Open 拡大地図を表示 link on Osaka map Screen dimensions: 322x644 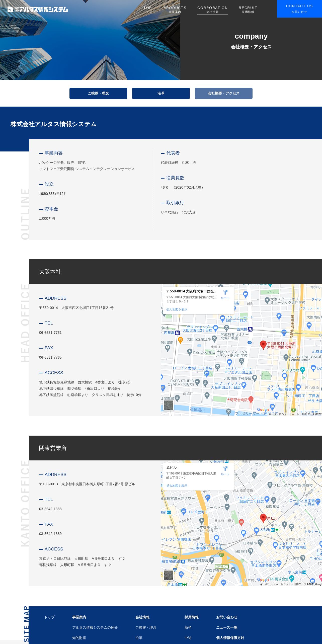coord(177,309)
